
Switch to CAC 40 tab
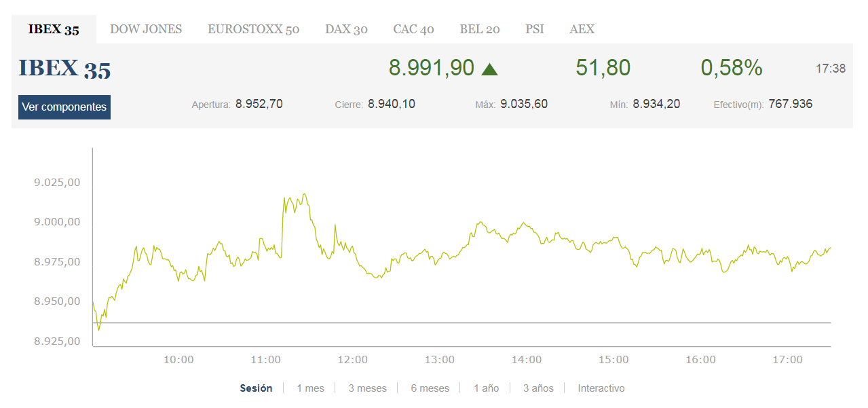(413, 29)
